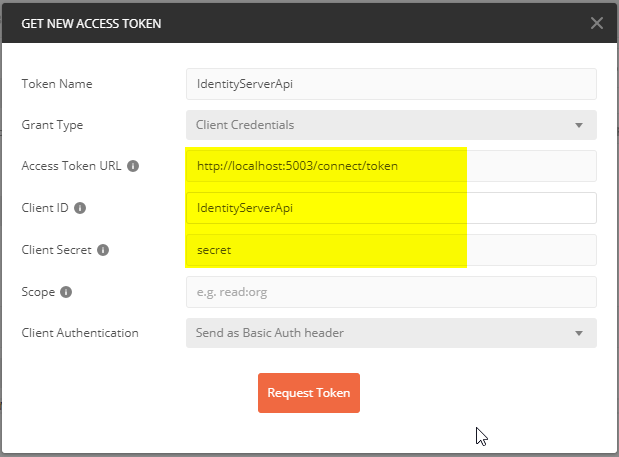Focus the Access Token URL field

(x=391, y=166)
